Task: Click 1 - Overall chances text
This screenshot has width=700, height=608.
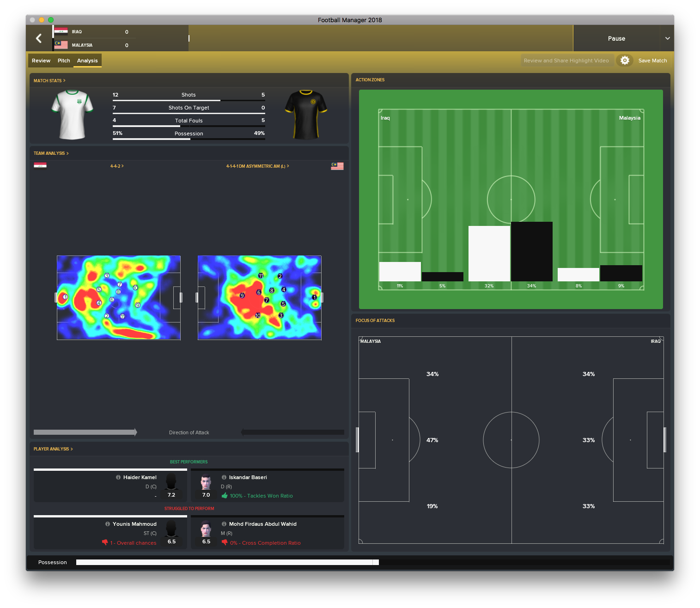Action: [133, 543]
